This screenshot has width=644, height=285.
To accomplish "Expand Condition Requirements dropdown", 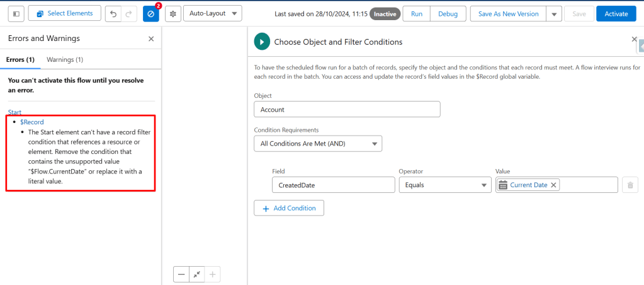I will 321,144.
